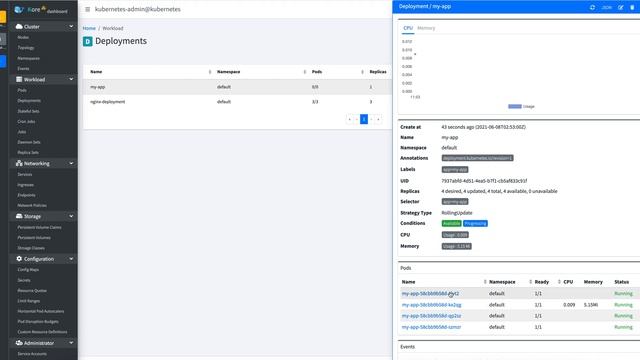
Task: Collapse the Networking section chevron
Action: tap(71, 163)
